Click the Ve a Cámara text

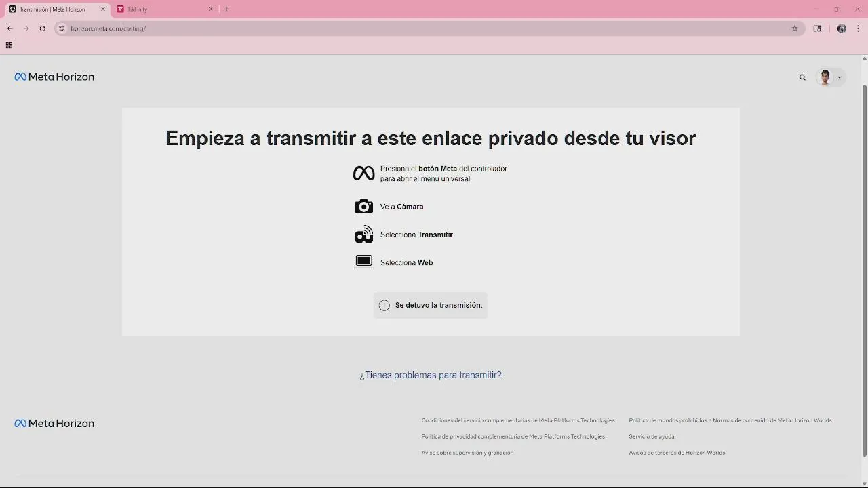pyautogui.click(x=401, y=207)
